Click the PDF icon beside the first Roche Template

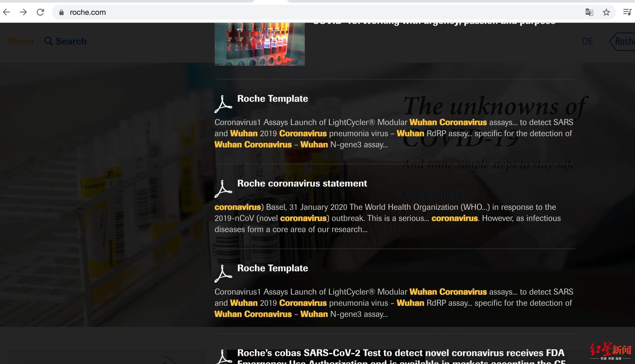(223, 104)
